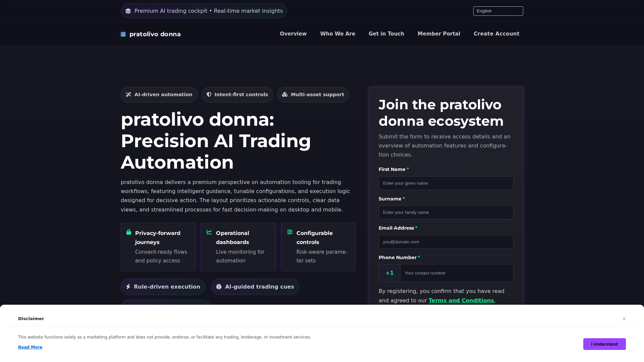Click the Disclaimer title text
Viewport: 644px width, 362px height.
point(31,319)
